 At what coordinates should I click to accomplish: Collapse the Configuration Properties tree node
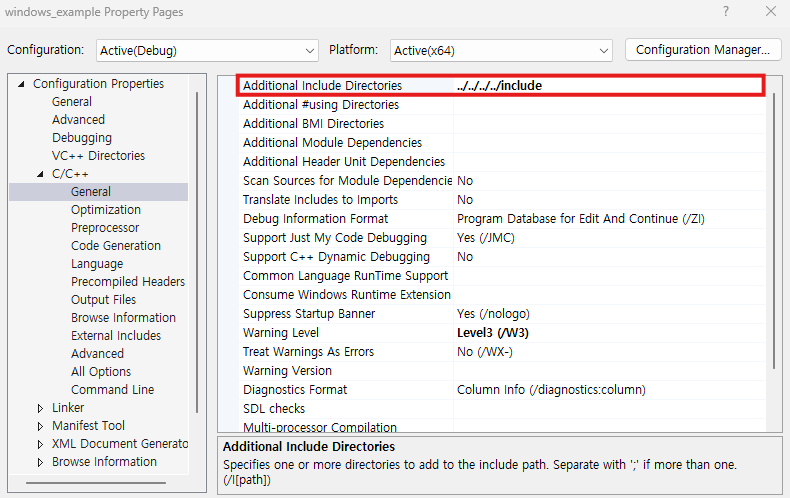tap(22, 84)
